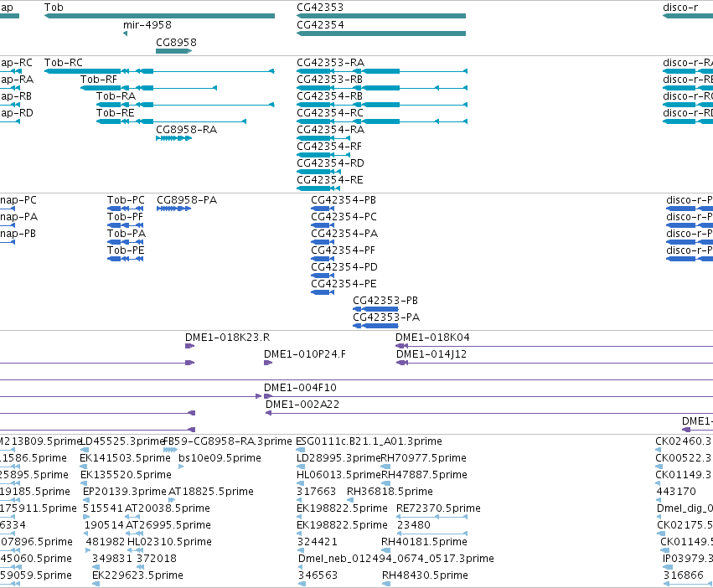Select the 317663 feature label
Image resolution: width=713 pixels, height=588 pixels.
coord(316,492)
